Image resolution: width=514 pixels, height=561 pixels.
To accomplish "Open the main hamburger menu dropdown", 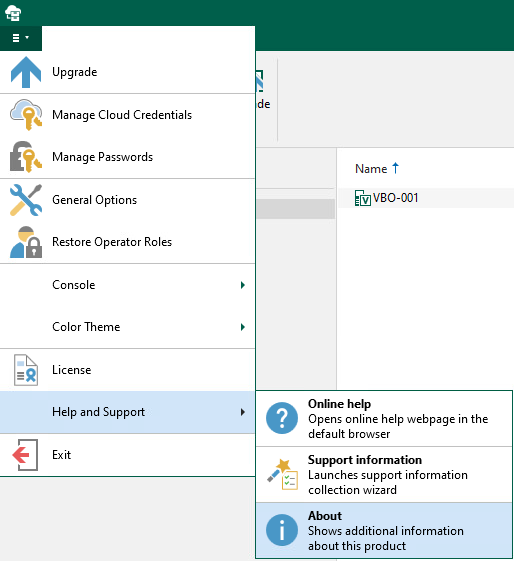I will click(21, 38).
